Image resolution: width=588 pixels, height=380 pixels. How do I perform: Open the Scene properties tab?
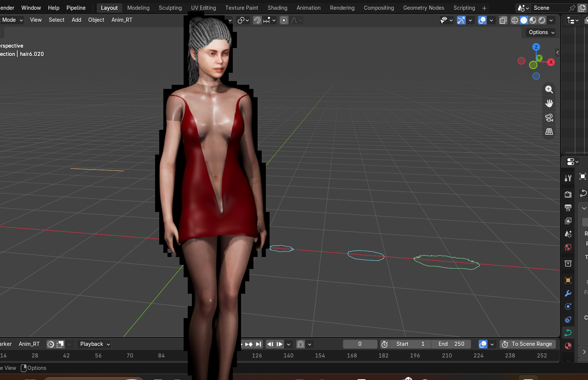coord(568,234)
